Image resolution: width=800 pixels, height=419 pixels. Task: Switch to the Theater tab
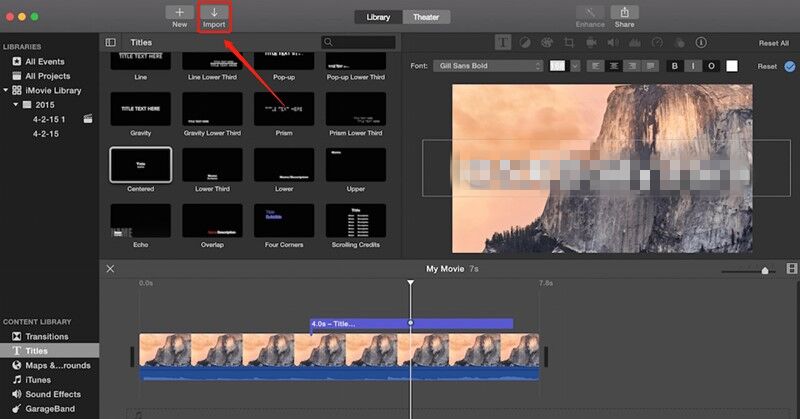point(426,17)
